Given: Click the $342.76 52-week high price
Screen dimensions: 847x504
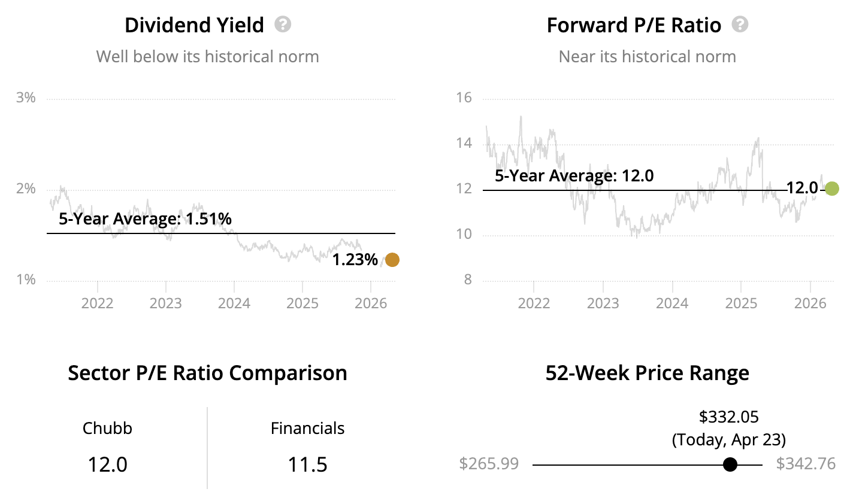Looking at the screenshot, I should 806,464.
